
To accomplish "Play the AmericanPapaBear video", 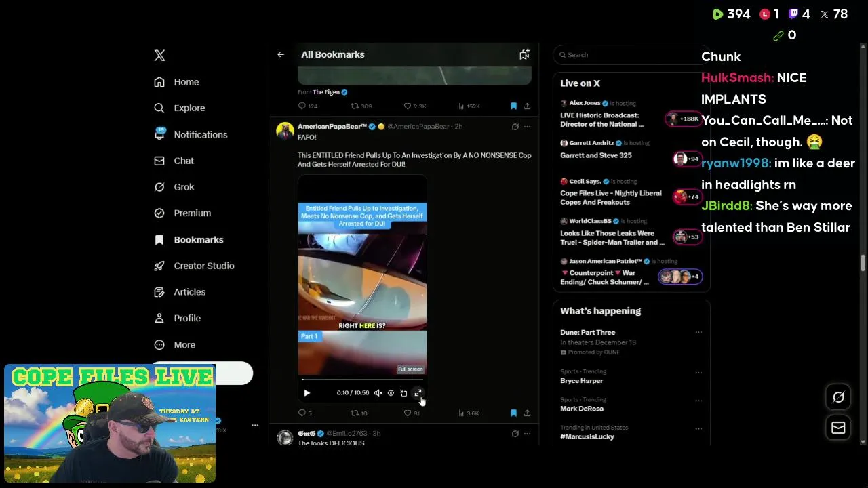I will point(307,393).
